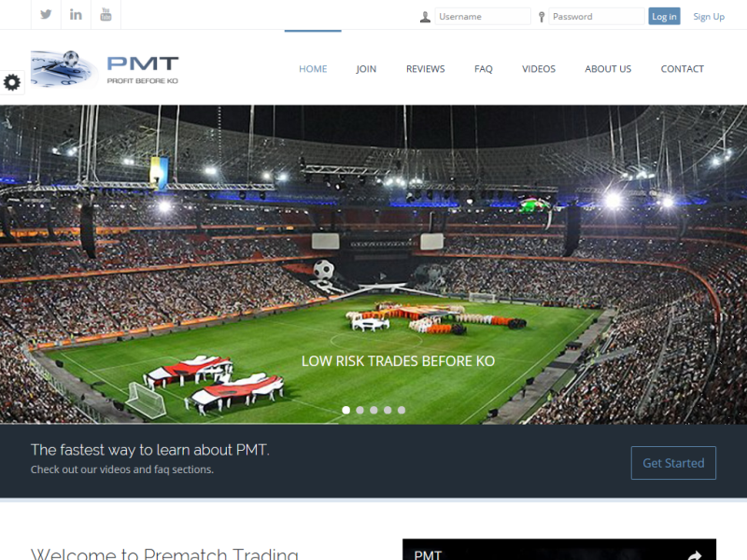Select the fourth slider dot
This screenshot has width=747, height=560.
(388, 410)
